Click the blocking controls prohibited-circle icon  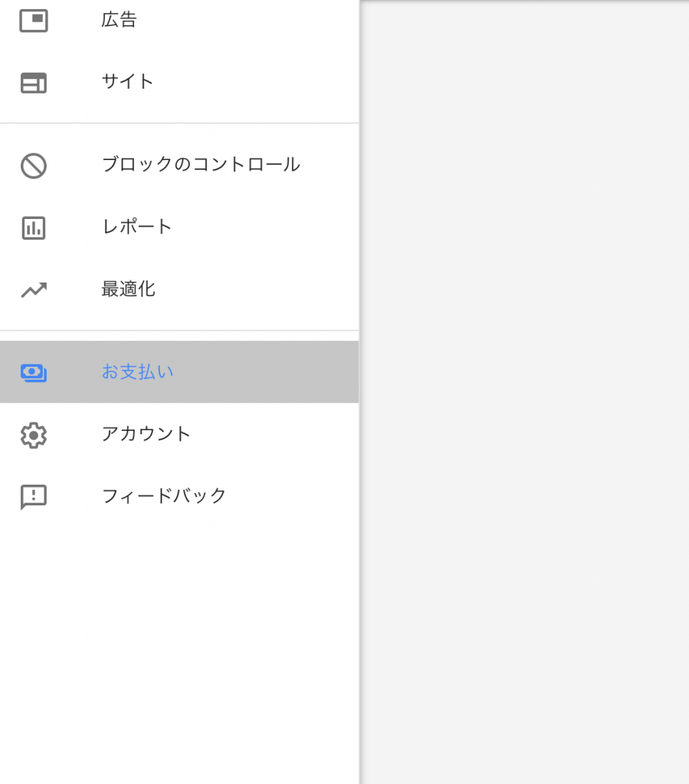(34, 166)
